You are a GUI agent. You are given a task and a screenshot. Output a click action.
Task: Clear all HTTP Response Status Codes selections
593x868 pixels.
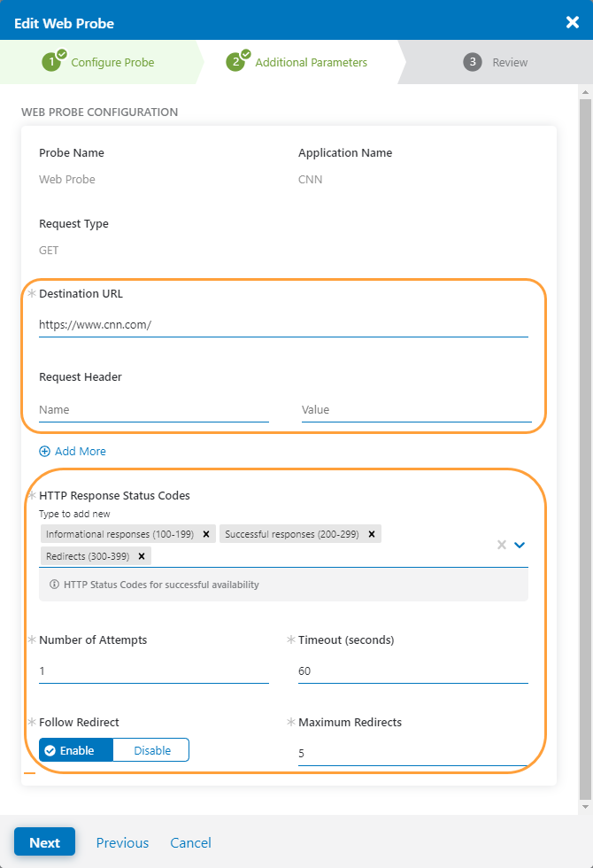click(x=501, y=545)
